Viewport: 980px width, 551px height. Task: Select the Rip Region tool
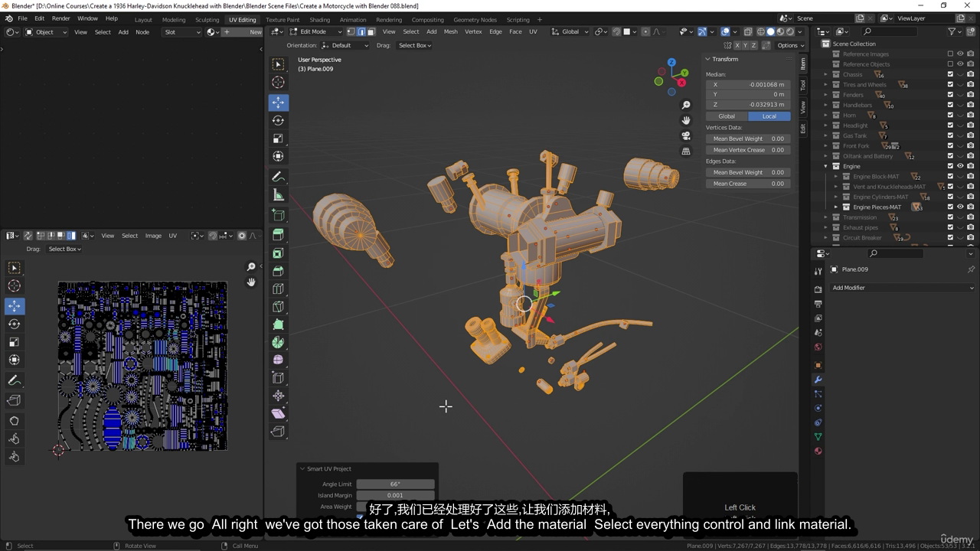click(x=278, y=432)
